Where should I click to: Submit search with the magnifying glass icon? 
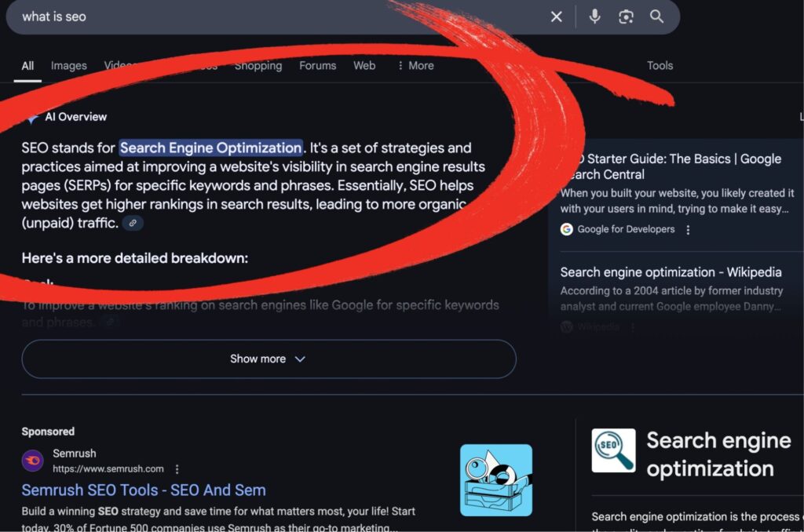(657, 16)
